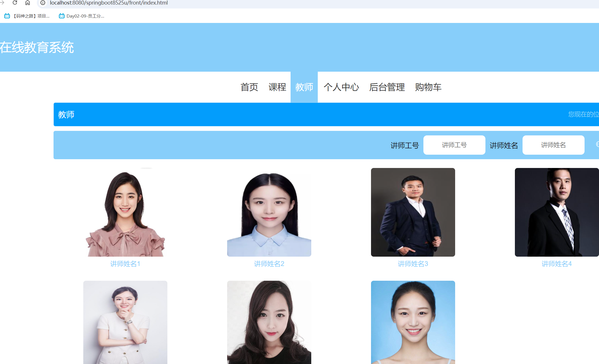Screen dimensions: 599x364
Task: Select the 教师 navigation tab
Action: click(304, 87)
